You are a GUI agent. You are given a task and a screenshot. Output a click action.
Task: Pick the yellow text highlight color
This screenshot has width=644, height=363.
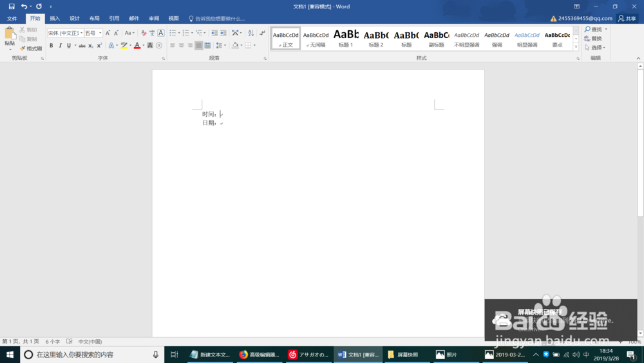(124, 45)
